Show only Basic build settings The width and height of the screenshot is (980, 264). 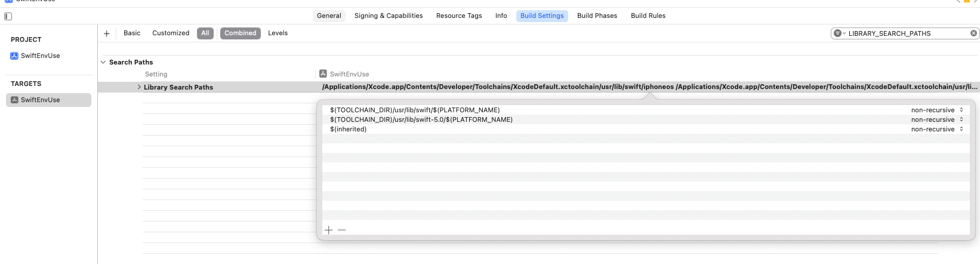132,33
